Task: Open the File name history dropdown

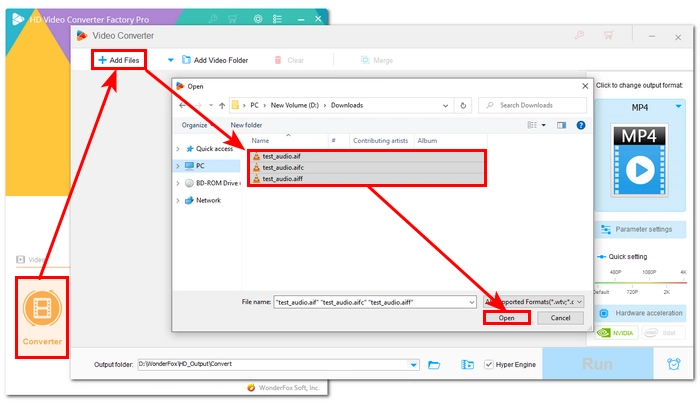Action: (472, 302)
